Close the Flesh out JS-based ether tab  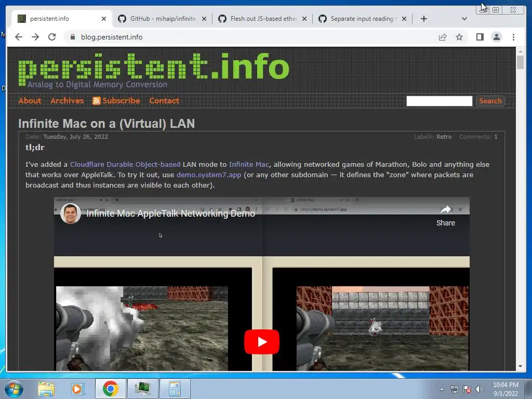(x=304, y=19)
